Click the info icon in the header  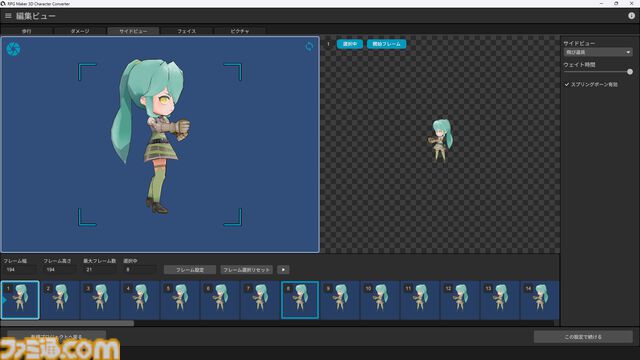(x=631, y=16)
